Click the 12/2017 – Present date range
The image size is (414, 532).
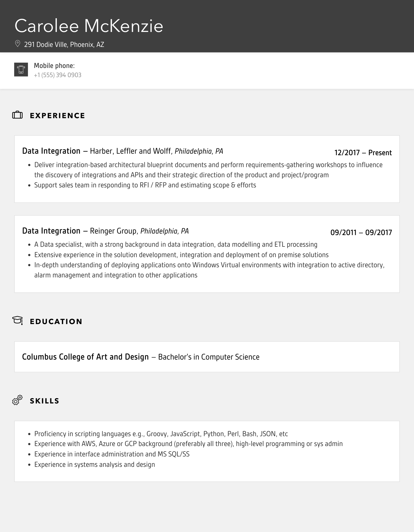click(363, 153)
